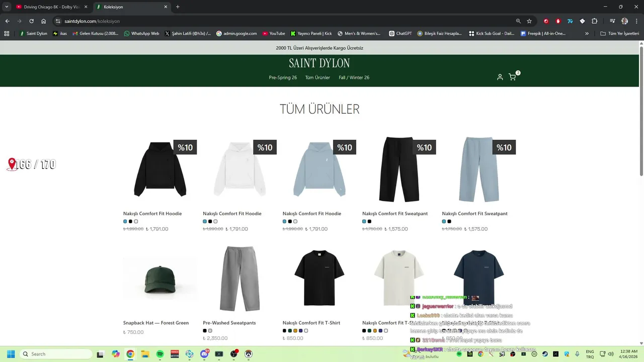Open Task View from the taskbar
This screenshot has height=362, width=644.
(x=100, y=354)
